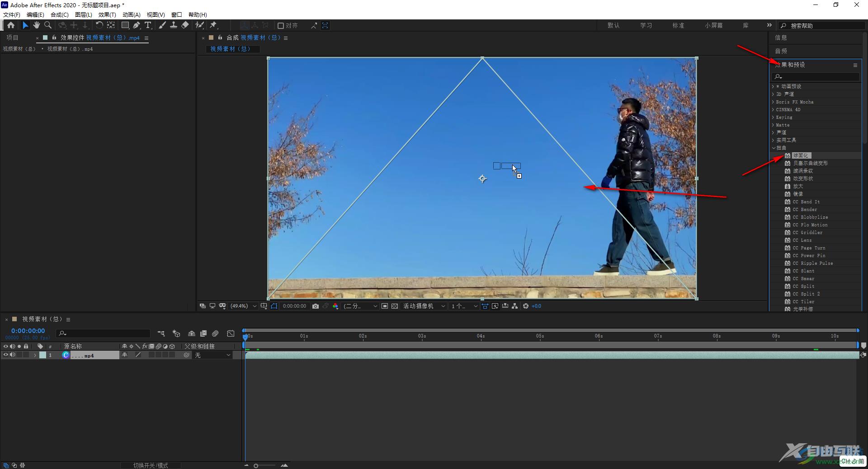Toggle the transparency grid checkerboard icon
This screenshot has height=469, width=868.
click(x=395, y=306)
